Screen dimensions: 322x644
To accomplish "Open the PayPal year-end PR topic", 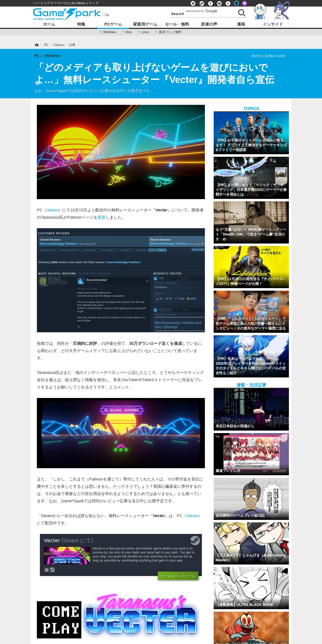I will [x=251, y=356].
